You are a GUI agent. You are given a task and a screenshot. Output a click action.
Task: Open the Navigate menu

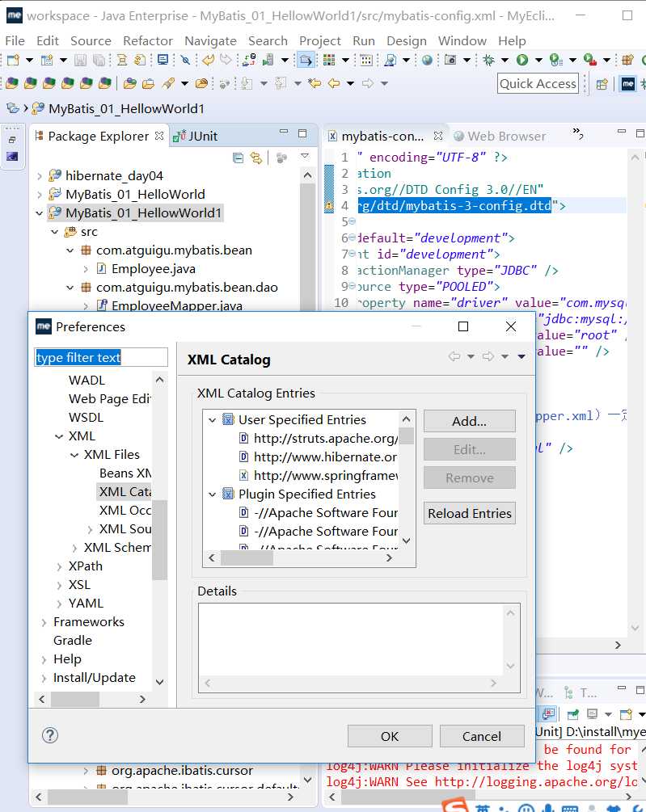pyautogui.click(x=210, y=40)
